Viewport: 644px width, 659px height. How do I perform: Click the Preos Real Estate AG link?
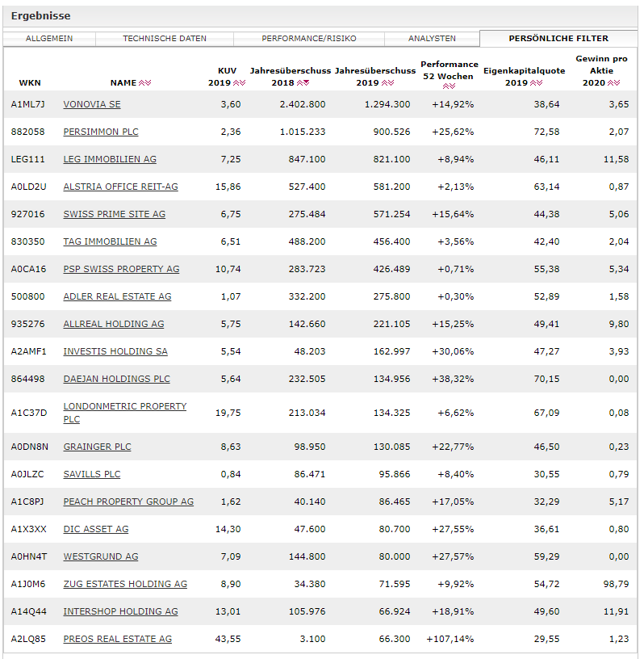[x=117, y=639]
